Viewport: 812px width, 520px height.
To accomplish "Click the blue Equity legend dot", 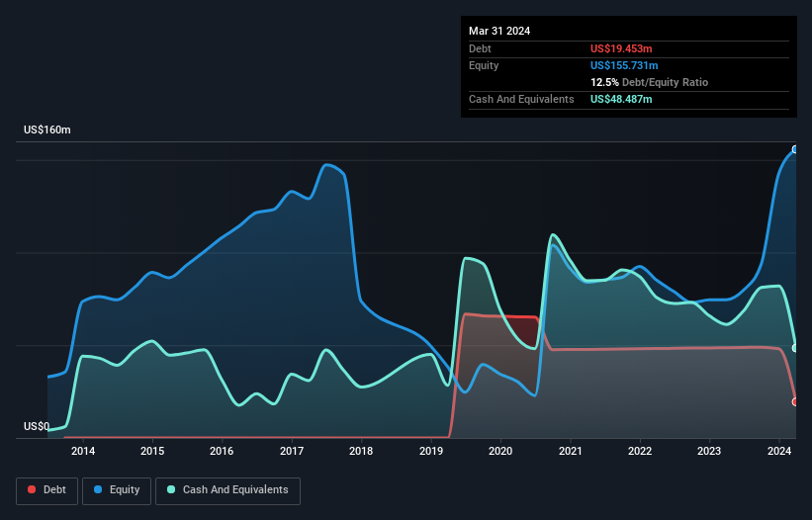I will pyautogui.click(x=97, y=489).
